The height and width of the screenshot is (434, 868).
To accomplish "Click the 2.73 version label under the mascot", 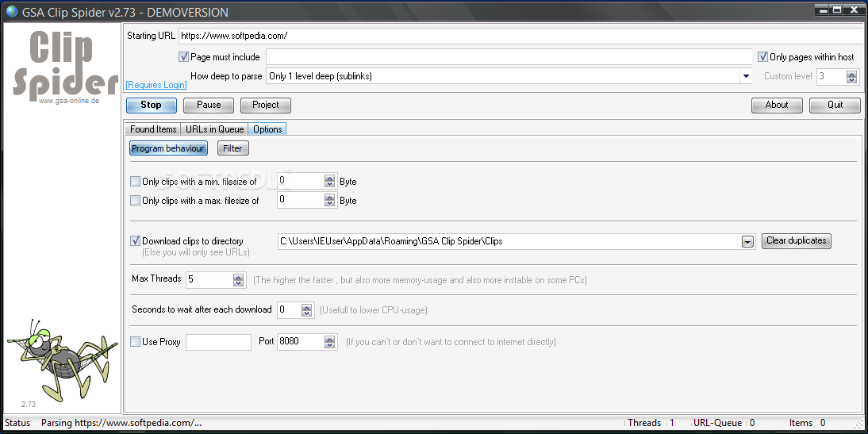I will 29,405.
